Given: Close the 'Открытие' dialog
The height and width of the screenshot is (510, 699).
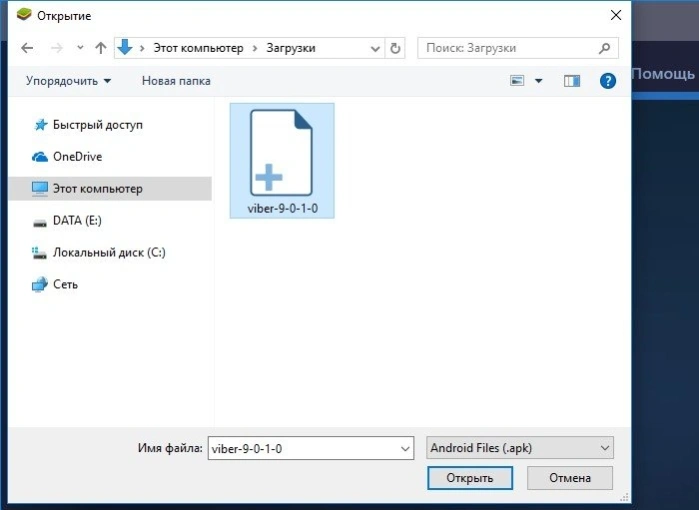Looking at the screenshot, I should [616, 15].
